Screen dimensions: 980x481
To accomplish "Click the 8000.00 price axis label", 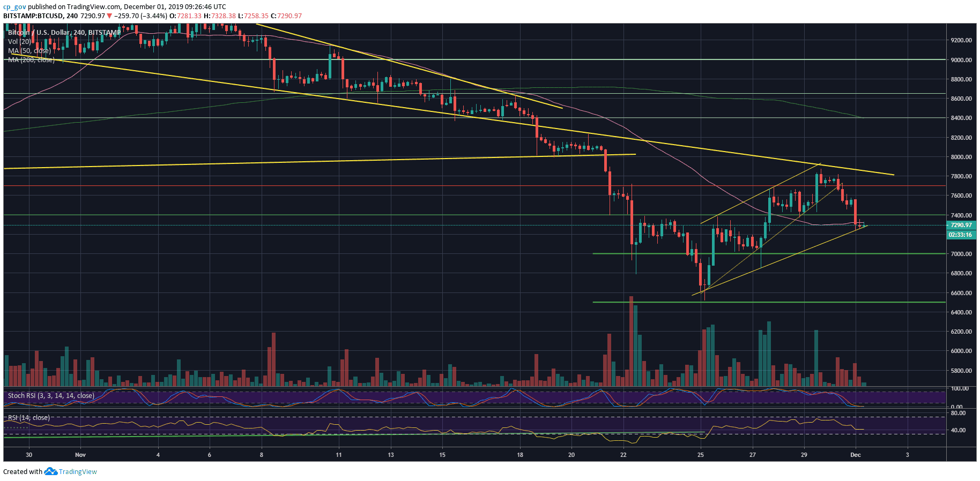I will 961,157.
